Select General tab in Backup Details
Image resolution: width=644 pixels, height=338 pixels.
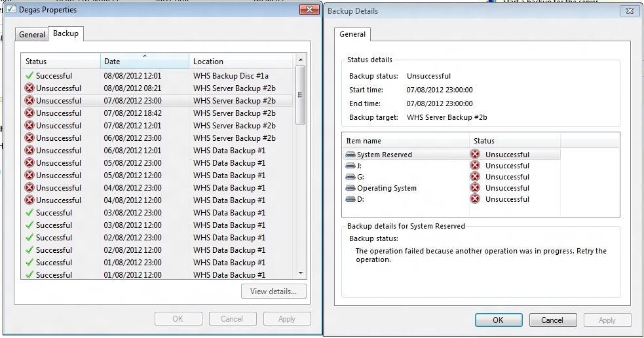click(352, 34)
